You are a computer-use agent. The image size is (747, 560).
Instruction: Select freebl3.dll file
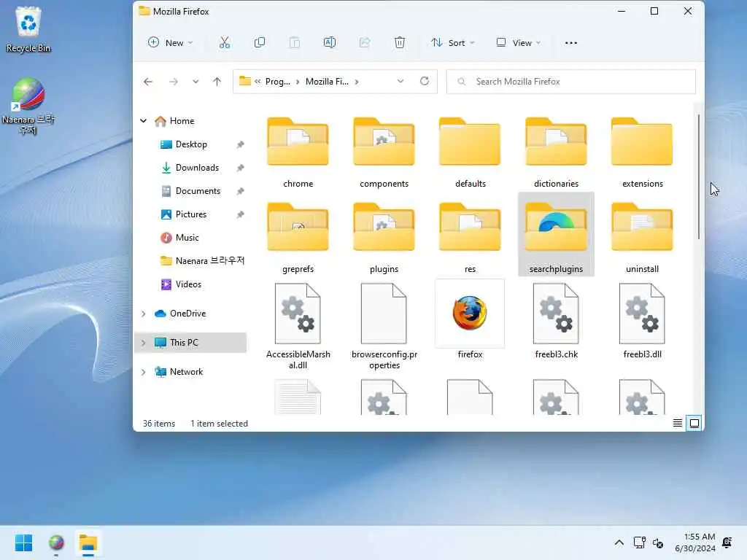[642, 319]
